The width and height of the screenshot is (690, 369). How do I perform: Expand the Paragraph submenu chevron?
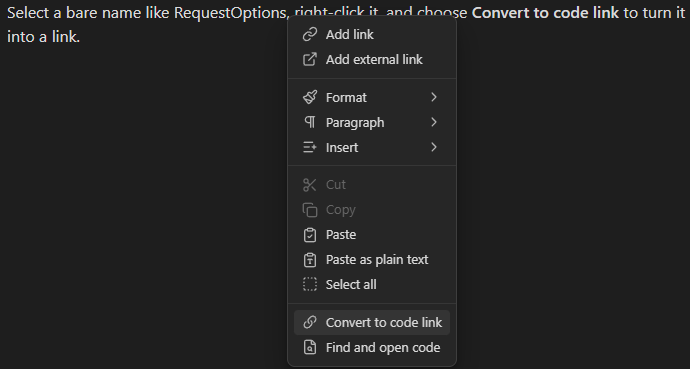[434, 122]
